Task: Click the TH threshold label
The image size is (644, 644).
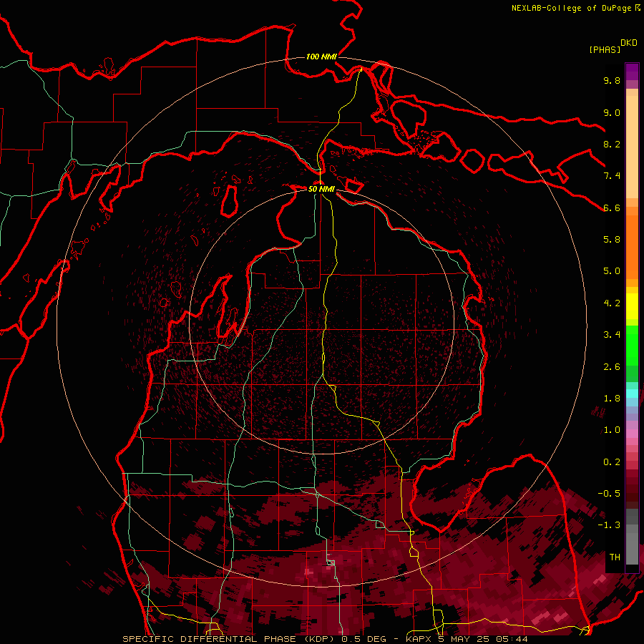Action: (615, 557)
